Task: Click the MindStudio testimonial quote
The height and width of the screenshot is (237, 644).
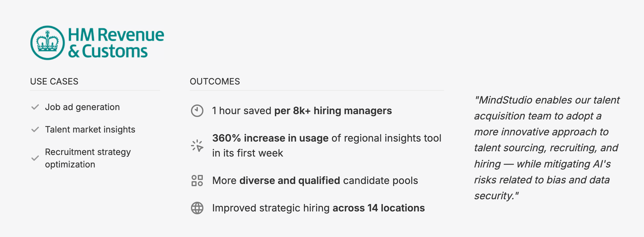Action: 546,148
